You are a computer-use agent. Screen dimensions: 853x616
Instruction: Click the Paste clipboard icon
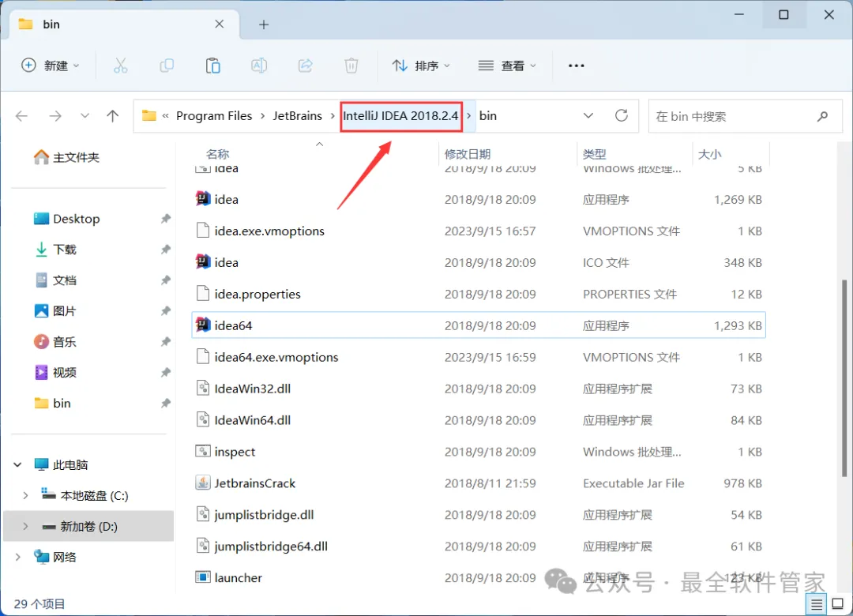point(212,66)
